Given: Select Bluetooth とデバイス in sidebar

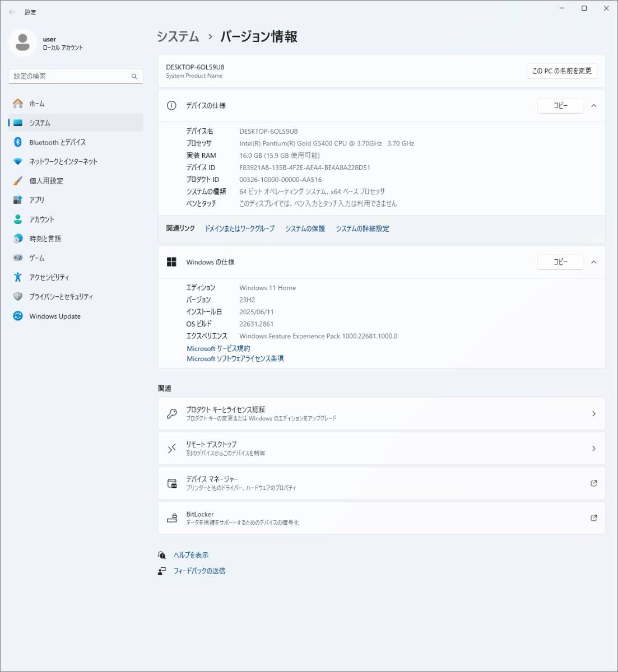Looking at the screenshot, I should pyautogui.click(x=76, y=142).
